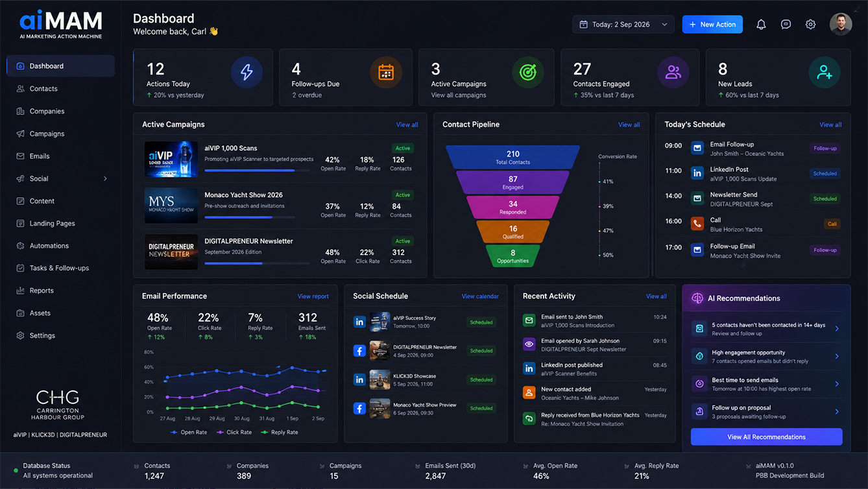This screenshot has width=868, height=489.
Task: Click the LinkedIn icon for the 11:00 LinkedIn Post
Action: [697, 173]
